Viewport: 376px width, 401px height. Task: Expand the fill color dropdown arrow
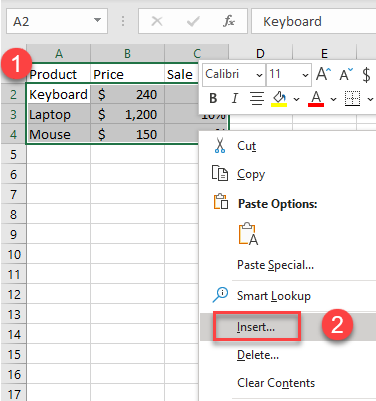coord(296,99)
